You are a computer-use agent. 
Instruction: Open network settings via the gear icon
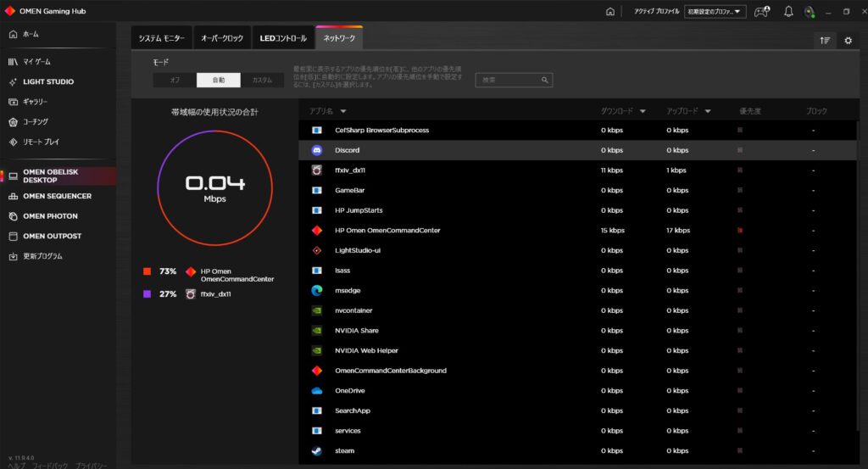tap(848, 41)
